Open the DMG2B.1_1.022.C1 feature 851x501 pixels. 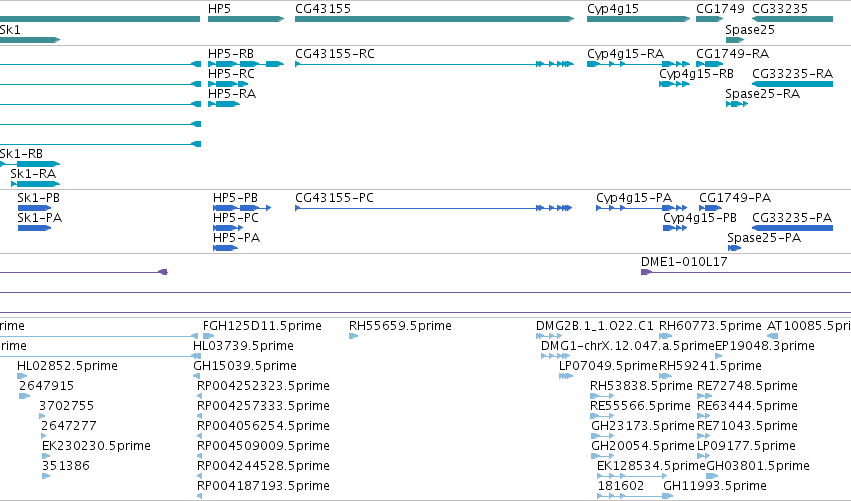pyautogui.click(x=549, y=336)
